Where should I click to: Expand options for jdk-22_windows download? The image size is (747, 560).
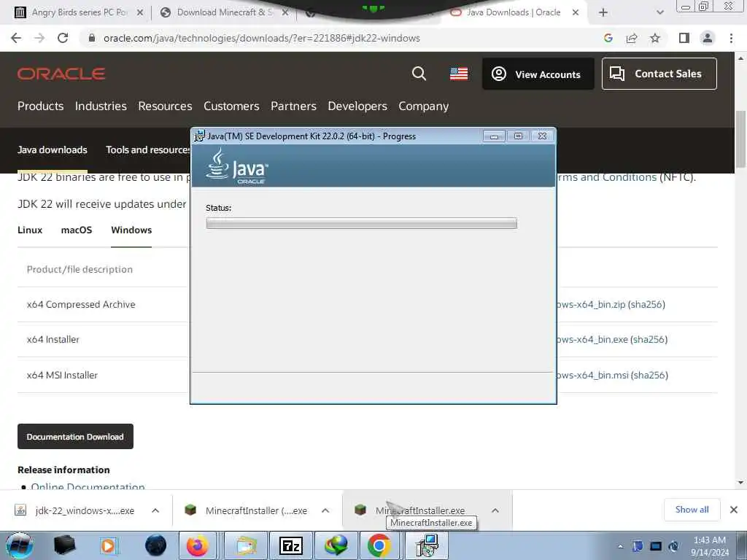click(155, 510)
